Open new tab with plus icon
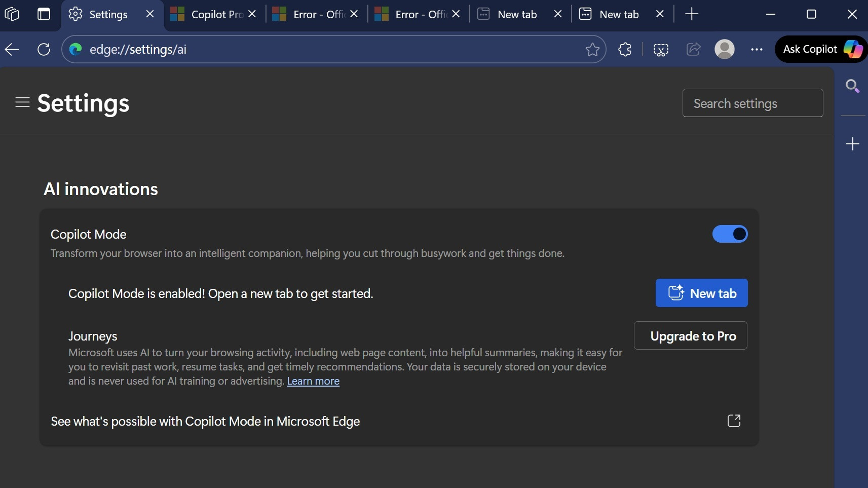Screen dimensions: 868x488 coord(692,14)
